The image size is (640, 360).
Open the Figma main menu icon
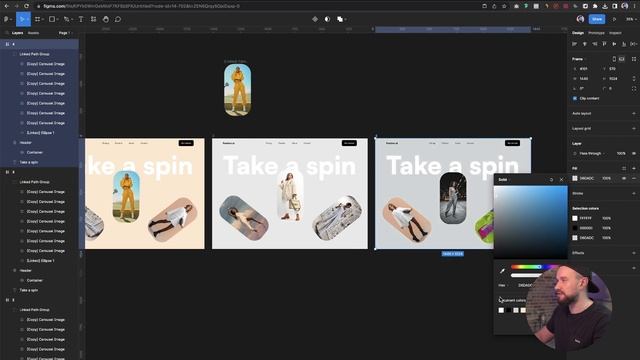[7, 19]
